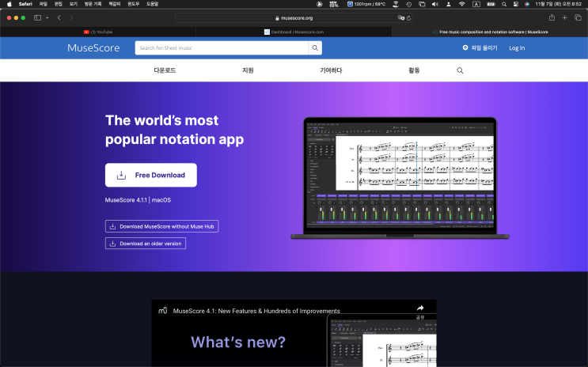Open the 다운로드 navigation menu
The image size is (588, 367).
(x=165, y=70)
